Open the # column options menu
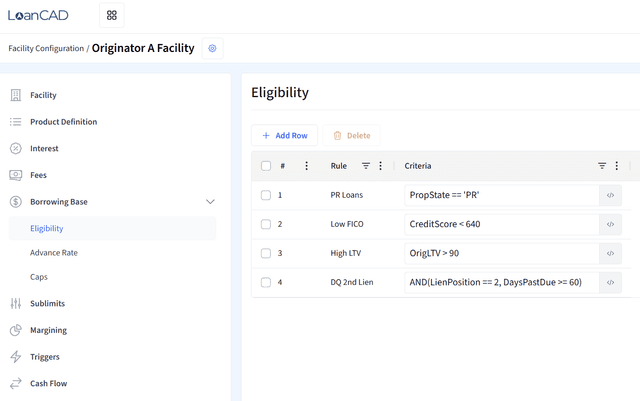 (307, 166)
